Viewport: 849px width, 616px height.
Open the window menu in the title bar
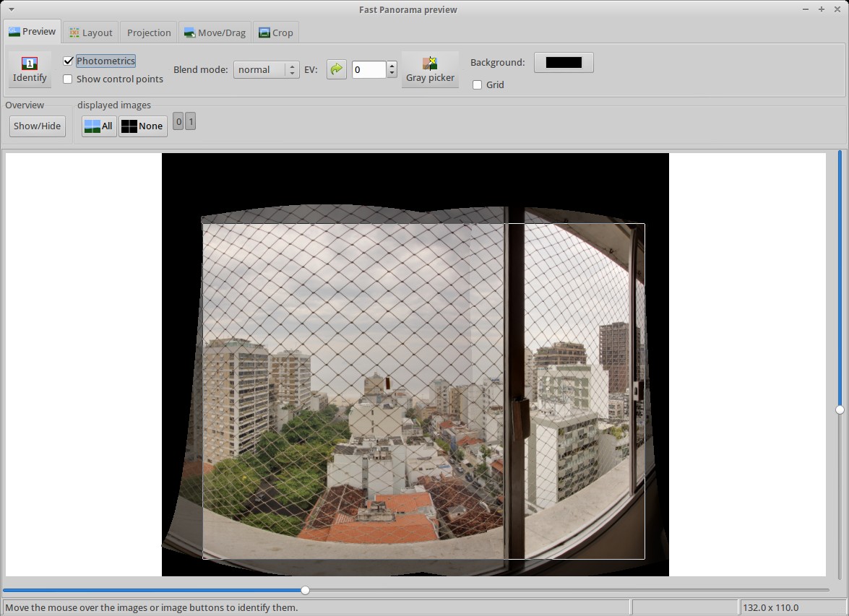(x=12, y=9)
